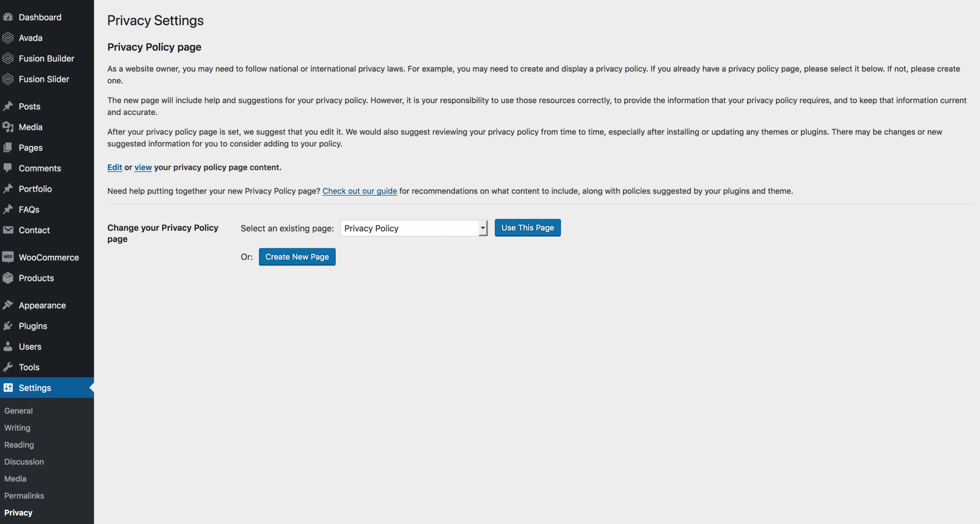The image size is (980, 524).
Task: Select the Fusion Builder icon
Action: click(8, 58)
